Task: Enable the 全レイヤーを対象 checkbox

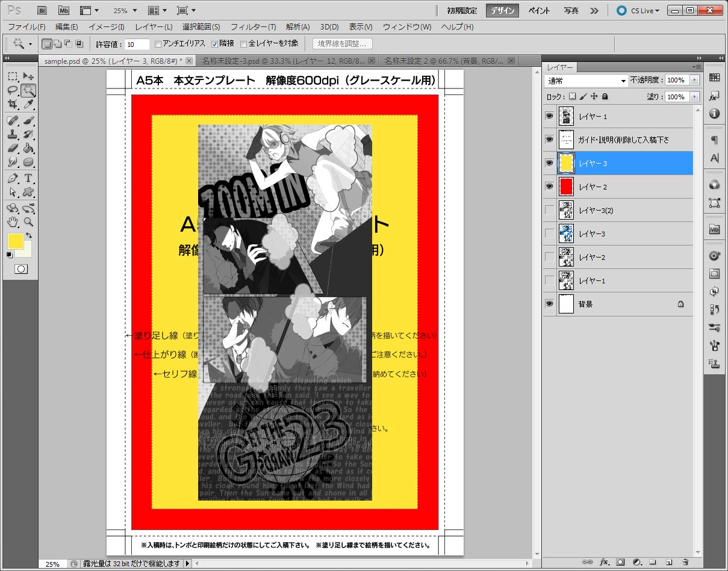Action: pos(243,44)
